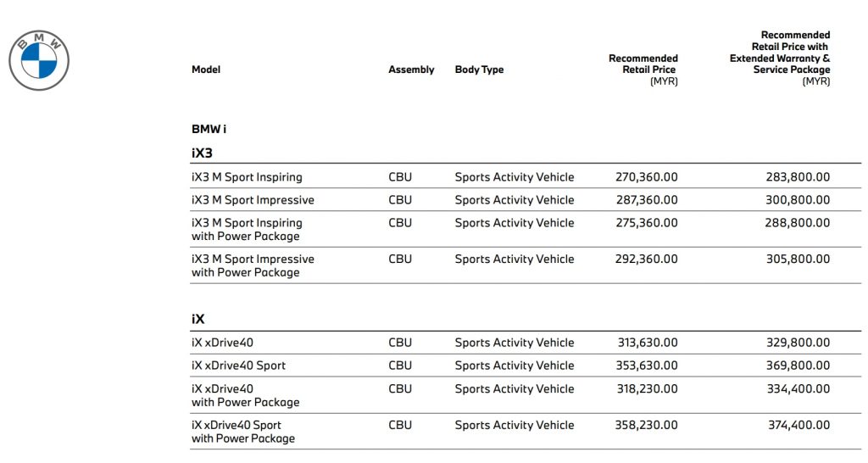Click the BMW roundel logo

click(x=38, y=61)
